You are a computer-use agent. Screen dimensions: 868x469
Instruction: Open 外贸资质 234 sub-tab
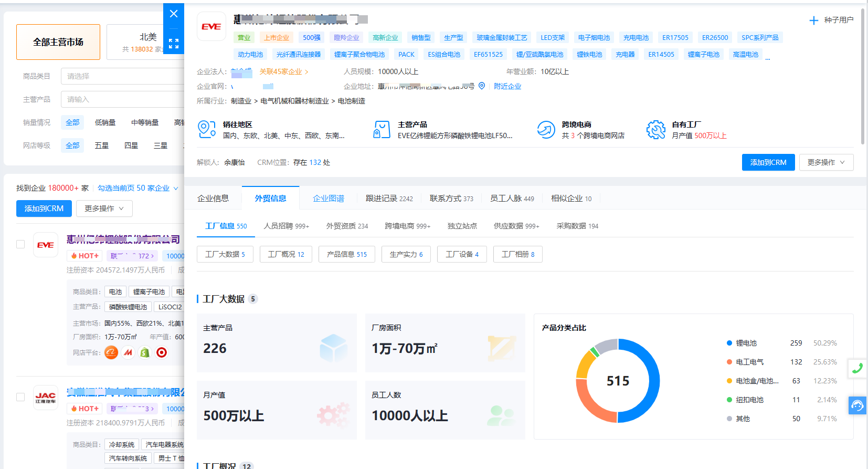tap(347, 226)
